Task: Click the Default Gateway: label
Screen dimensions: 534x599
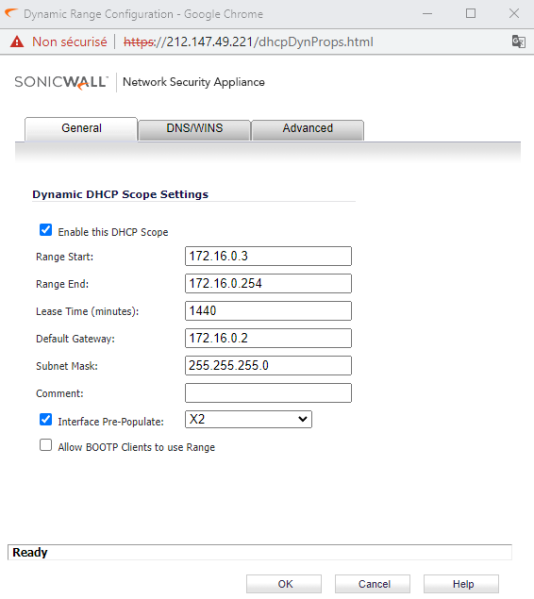Action: pos(75,339)
